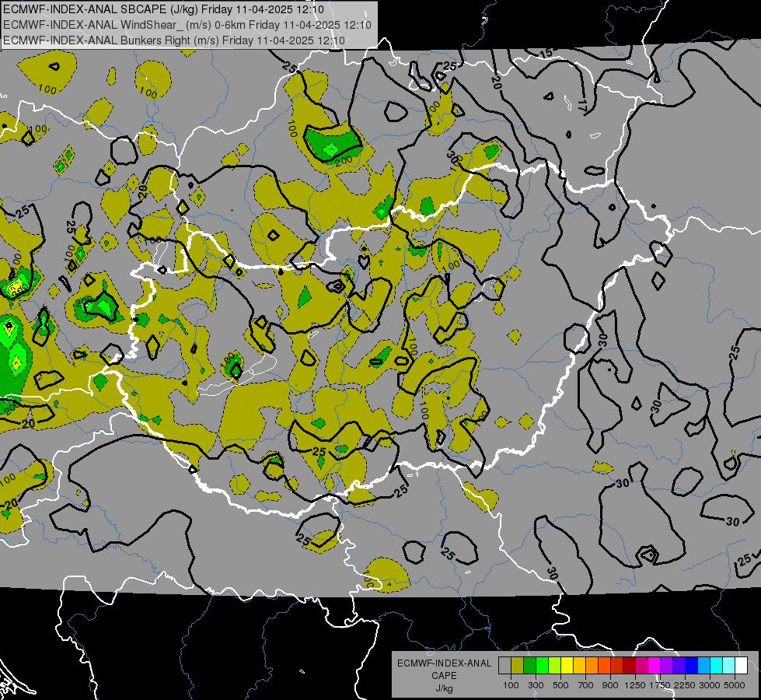This screenshot has width=761, height=700.
Task: Click the orange 700 legend swatch
Action: [x=592, y=666]
